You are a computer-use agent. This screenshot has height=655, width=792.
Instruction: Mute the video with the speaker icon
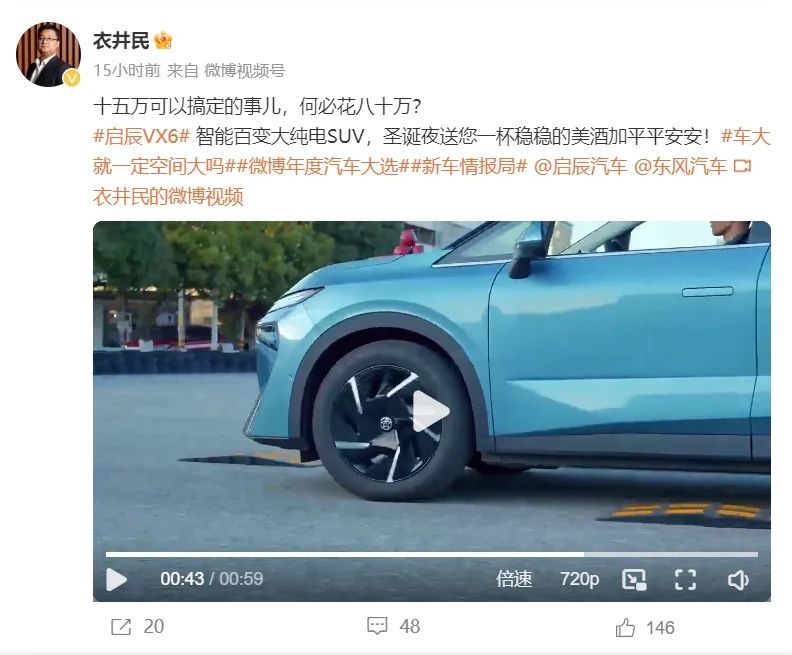click(738, 580)
